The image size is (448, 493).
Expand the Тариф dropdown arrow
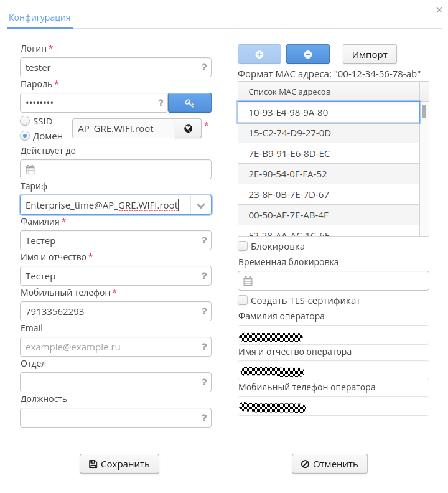(201, 205)
